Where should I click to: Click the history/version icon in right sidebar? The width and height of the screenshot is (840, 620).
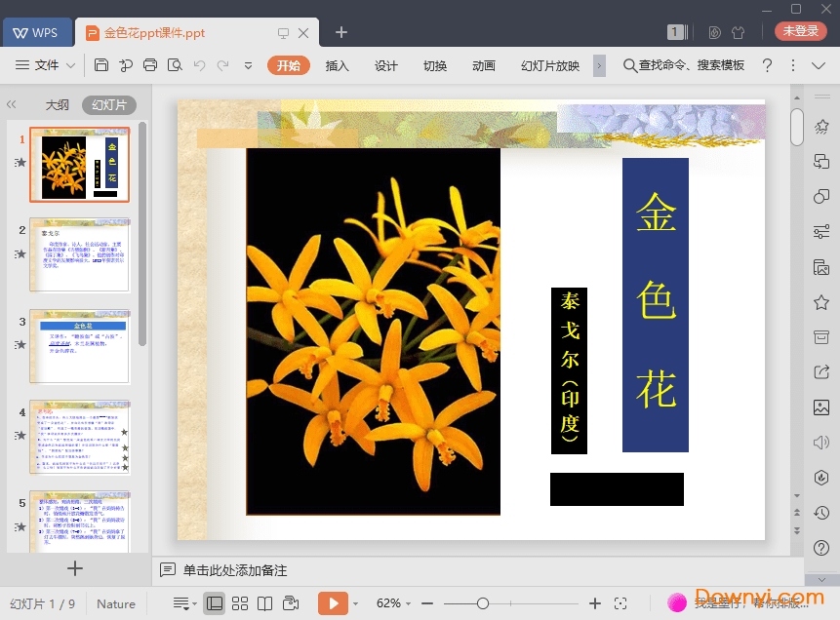pos(824,513)
